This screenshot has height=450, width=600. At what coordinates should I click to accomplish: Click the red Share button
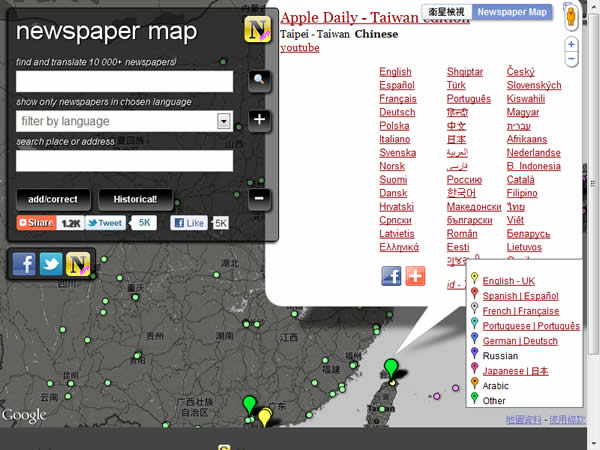(36, 223)
